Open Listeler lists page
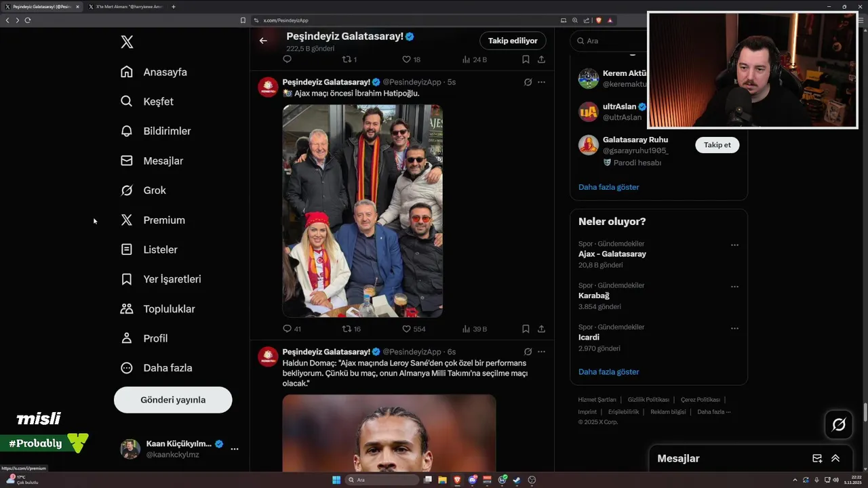The width and height of the screenshot is (868, 488). pos(149,249)
